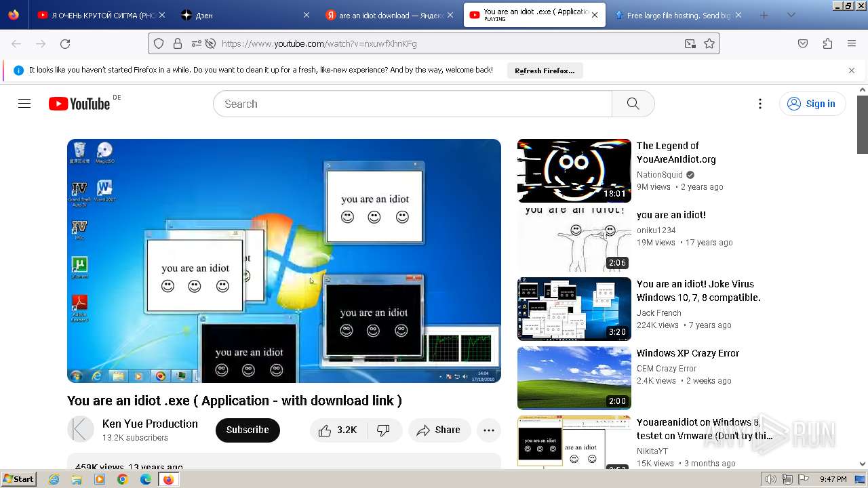The image size is (868, 488).
Task: Open Firefox extensions puzzle icon
Action: [x=827, y=43]
